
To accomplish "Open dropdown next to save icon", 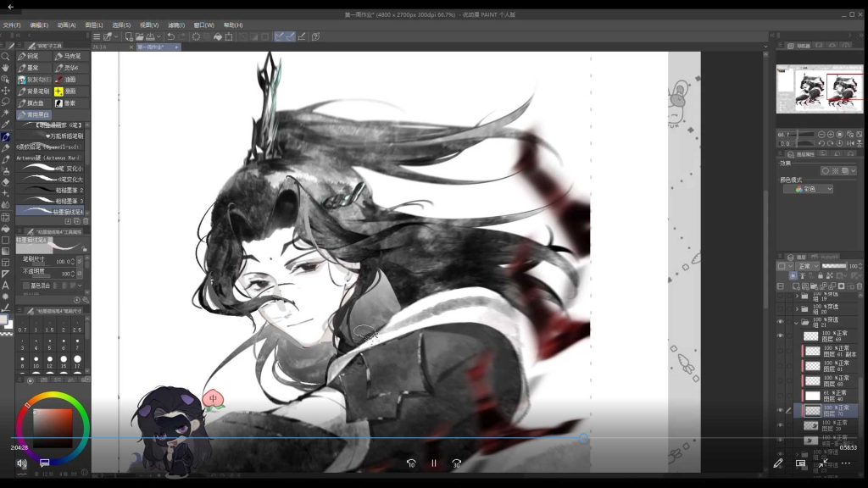I will point(159,36).
